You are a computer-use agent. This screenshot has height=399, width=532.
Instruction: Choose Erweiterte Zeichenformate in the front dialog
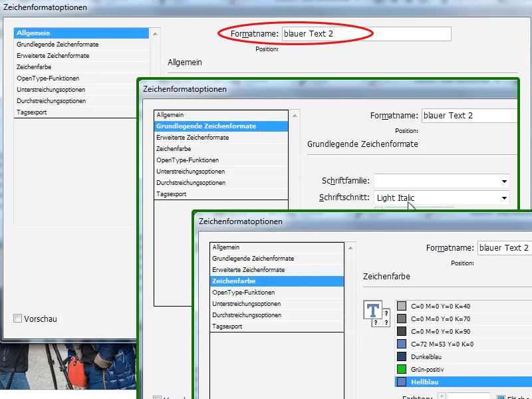tap(277, 270)
